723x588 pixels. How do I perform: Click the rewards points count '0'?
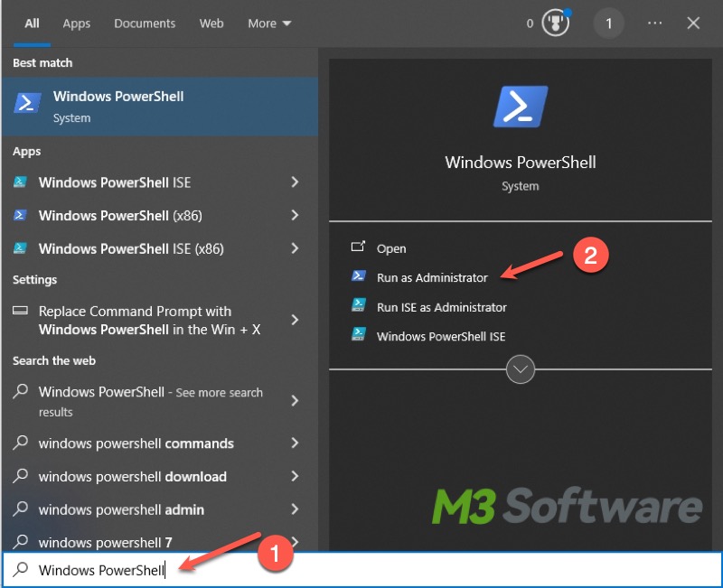pyautogui.click(x=530, y=23)
